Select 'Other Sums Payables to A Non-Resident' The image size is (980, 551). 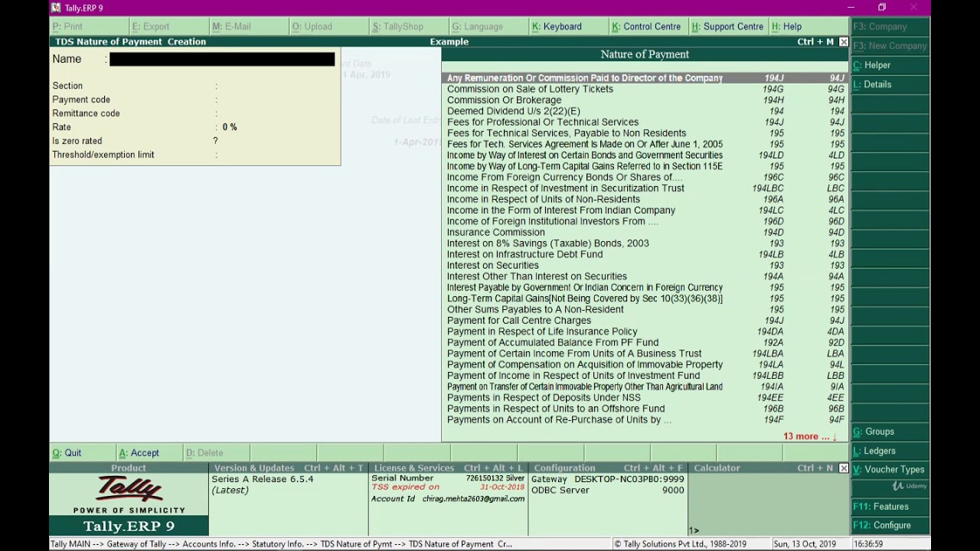[645, 309]
